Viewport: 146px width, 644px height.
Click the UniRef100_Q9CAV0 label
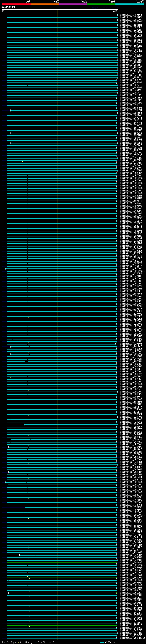(131, 93)
